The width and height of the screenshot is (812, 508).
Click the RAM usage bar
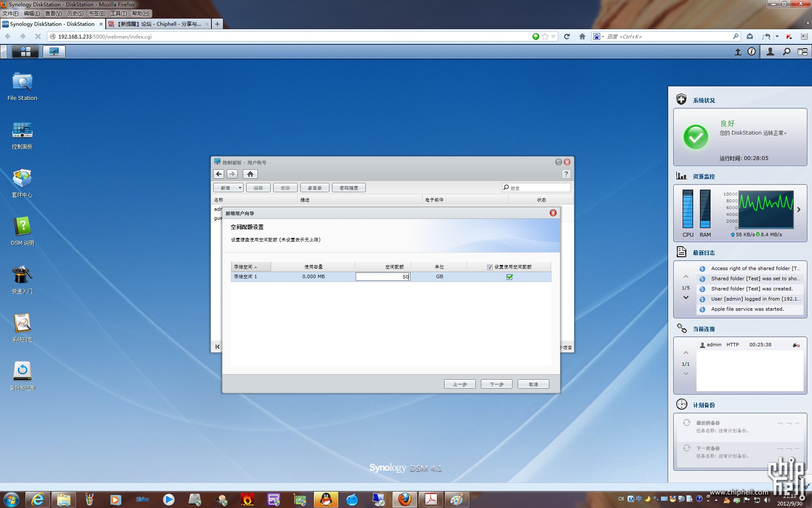[705, 209]
